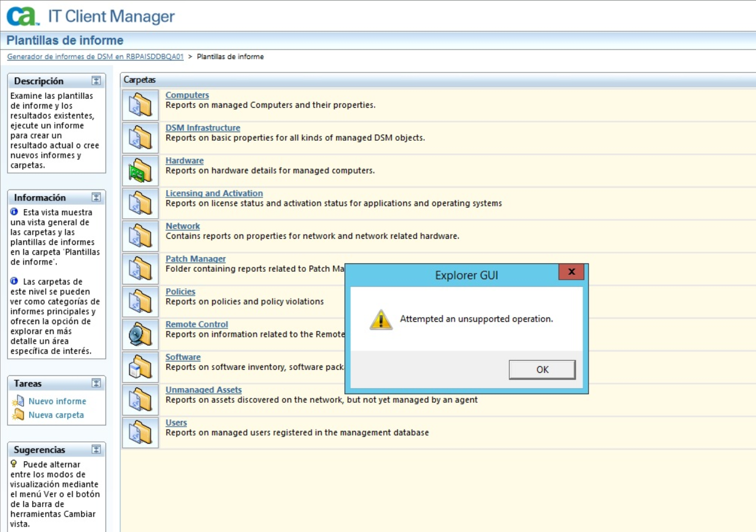Open the Unmanaged Assets report link
This screenshot has width=756, height=532.
(x=204, y=389)
